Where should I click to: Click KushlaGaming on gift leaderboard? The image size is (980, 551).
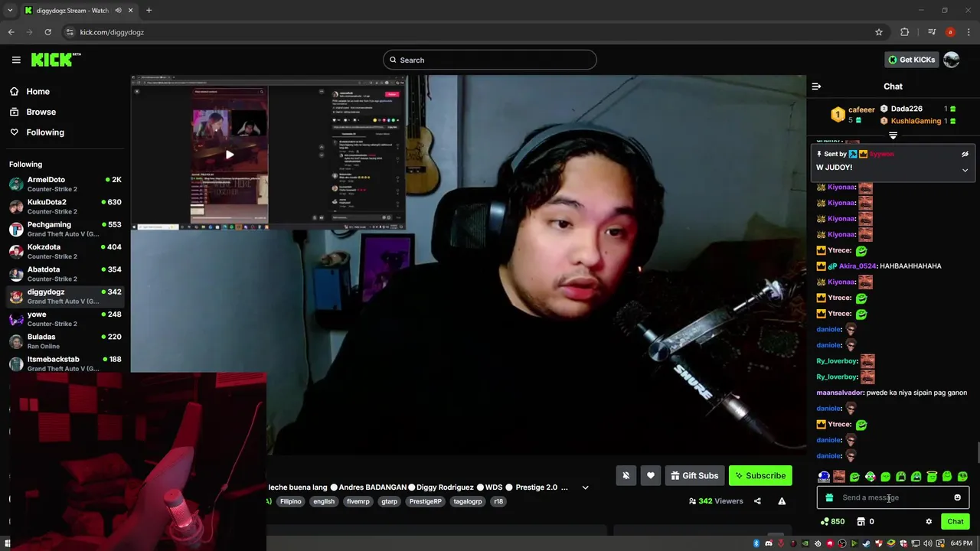tap(916, 121)
